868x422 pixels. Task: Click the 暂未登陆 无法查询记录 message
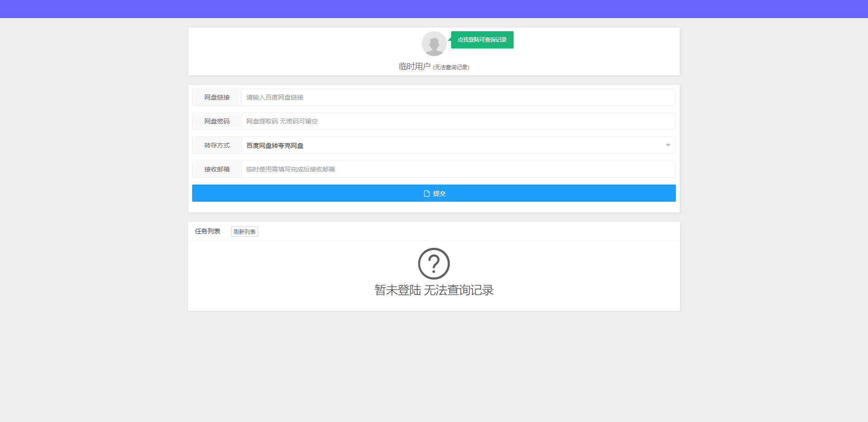434,290
